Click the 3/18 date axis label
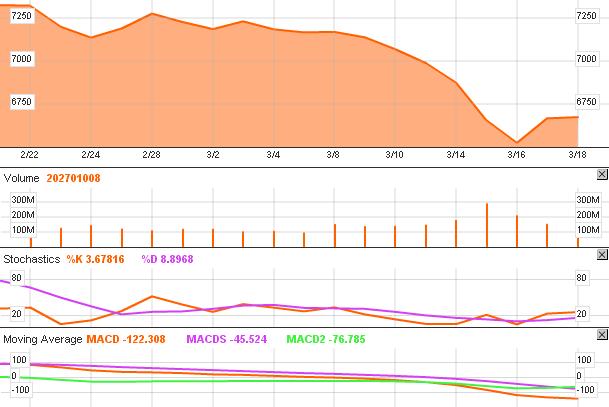Image resolution: width=609 pixels, height=407 pixels. [577, 155]
